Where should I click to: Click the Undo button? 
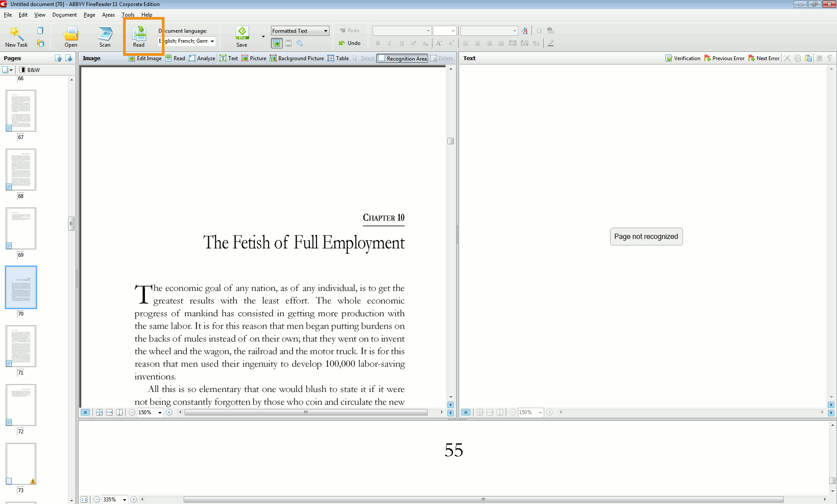pyautogui.click(x=350, y=43)
